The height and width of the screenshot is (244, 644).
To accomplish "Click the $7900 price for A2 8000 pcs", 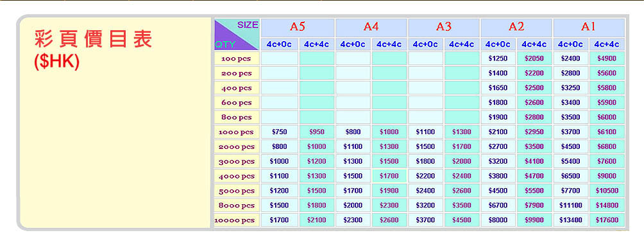I will [534, 205].
